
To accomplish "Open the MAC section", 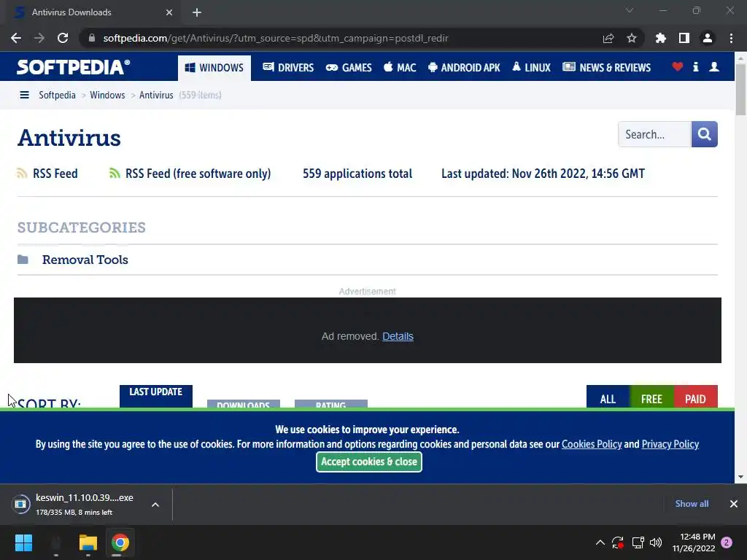I will 400,68.
